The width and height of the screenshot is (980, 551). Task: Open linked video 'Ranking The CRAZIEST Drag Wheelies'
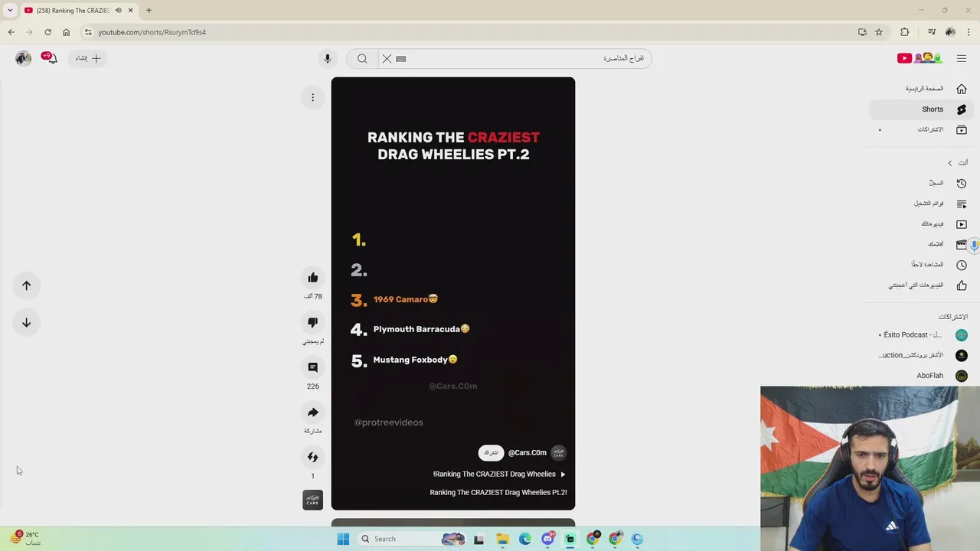(x=499, y=474)
